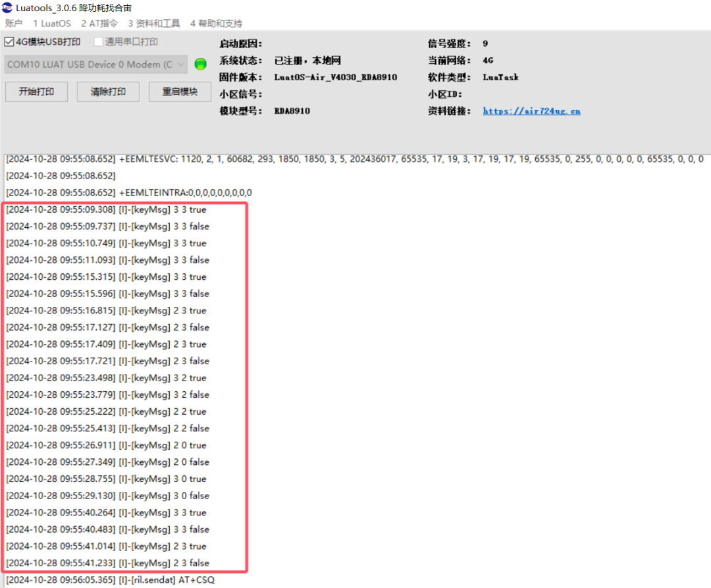Click the 小区ID label
Viewport: 711px width, 588px height.
point(445,94)
